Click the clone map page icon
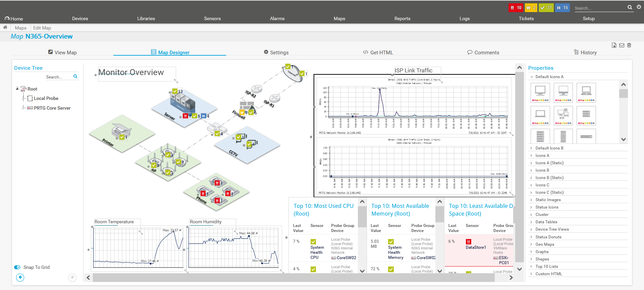 click(614, 45)
